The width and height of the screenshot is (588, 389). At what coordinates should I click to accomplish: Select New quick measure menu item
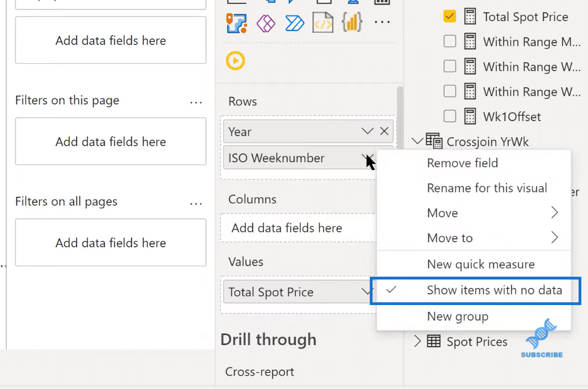pos(474,264)
